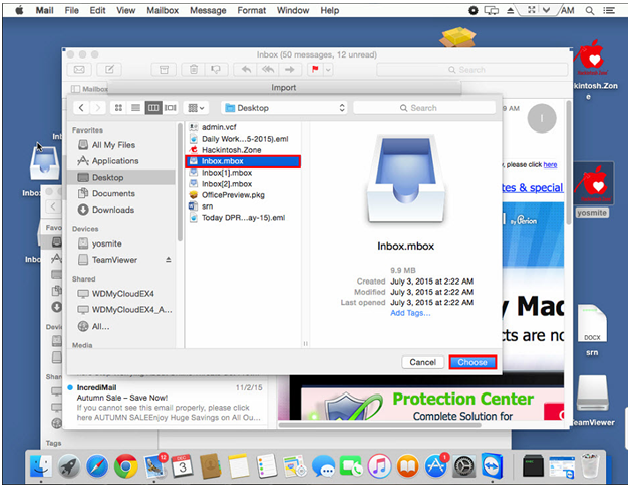Click the Cancel button
Viewport: 628px width, 485px height.
[422, 362]
